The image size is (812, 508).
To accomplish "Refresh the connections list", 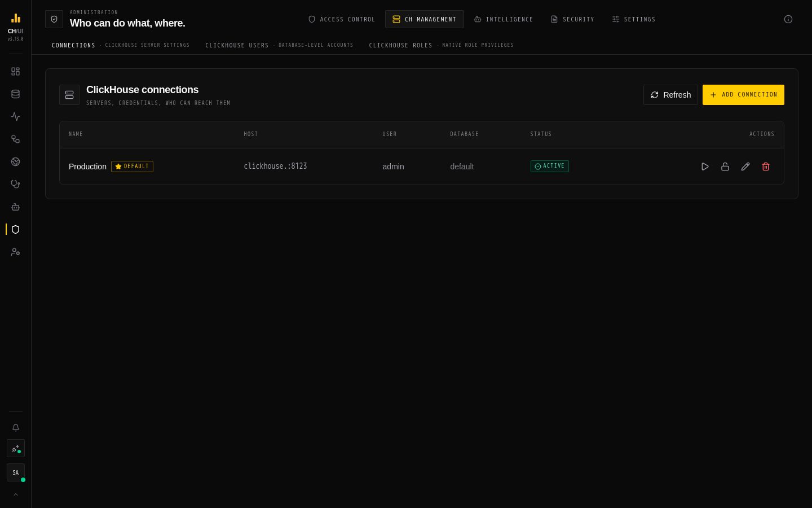I will (x=670, y=95).
